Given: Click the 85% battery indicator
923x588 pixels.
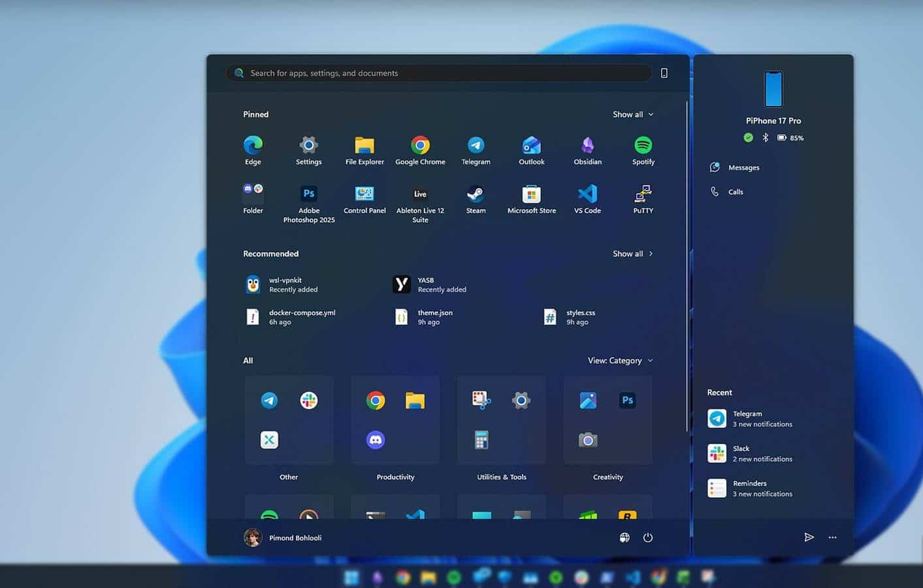Looking at the screenshot, I should point(790,138).
